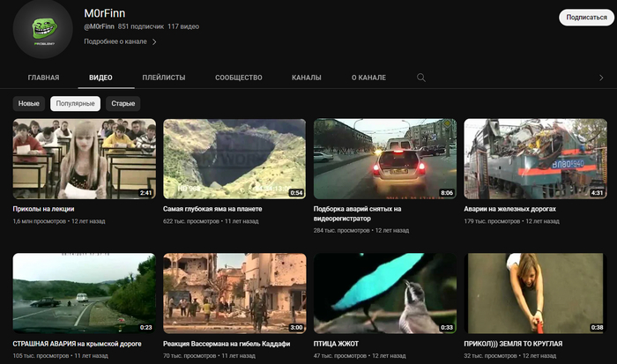Select the КАНАЛЫ tab
This screenshot has height=364, width=617.
(x=307, y=78)
